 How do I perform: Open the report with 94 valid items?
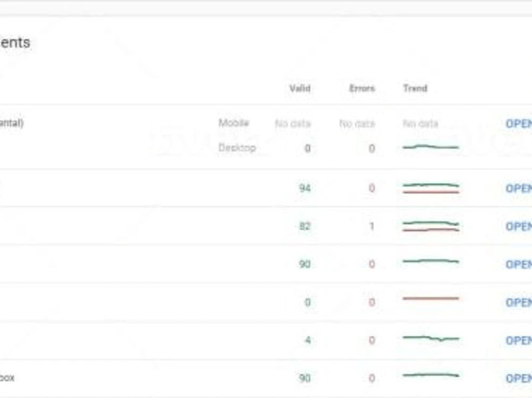(519, 188)
